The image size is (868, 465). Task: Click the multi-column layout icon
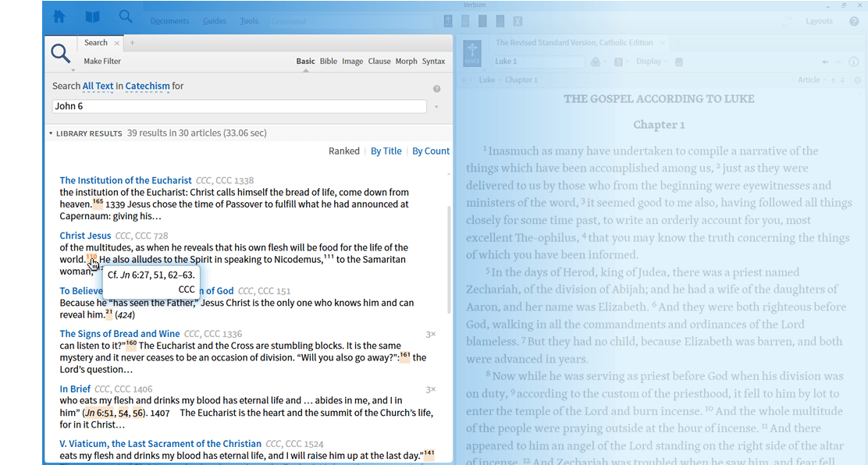[619, 62]
